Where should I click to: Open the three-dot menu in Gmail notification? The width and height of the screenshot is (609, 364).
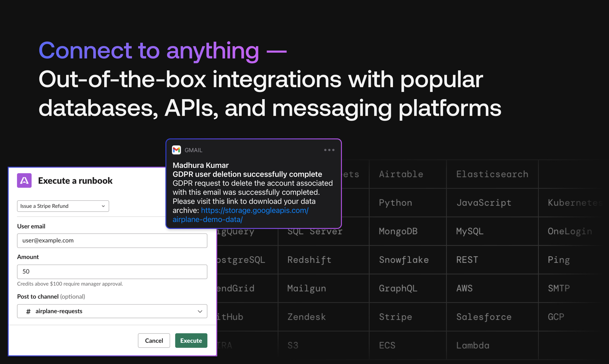click(x=329, y=150)
